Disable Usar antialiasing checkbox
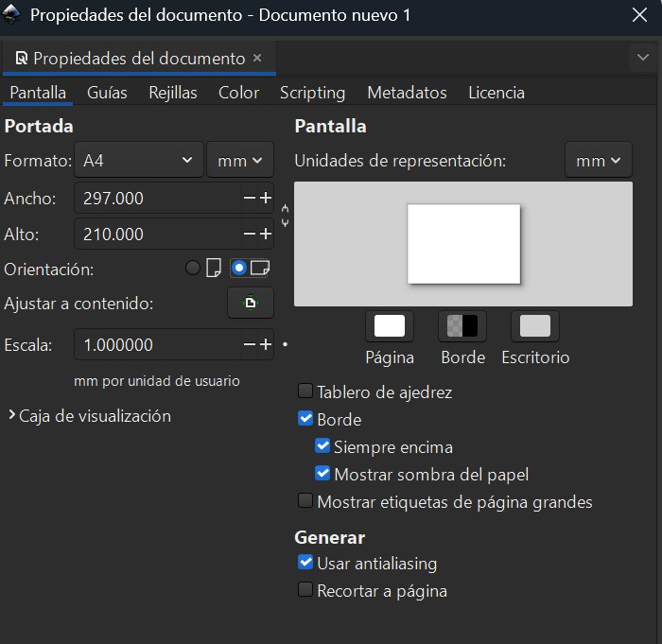The height and width of the screenshot is (644, 662). tap(305, 562)
